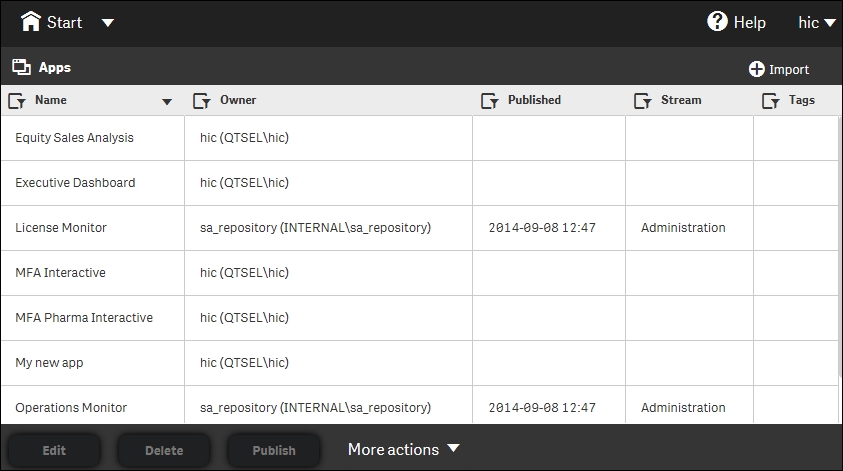Click the Edit button
Viewport: 843px width, 471px height.
pyautogui.click(x=54, y=450)
